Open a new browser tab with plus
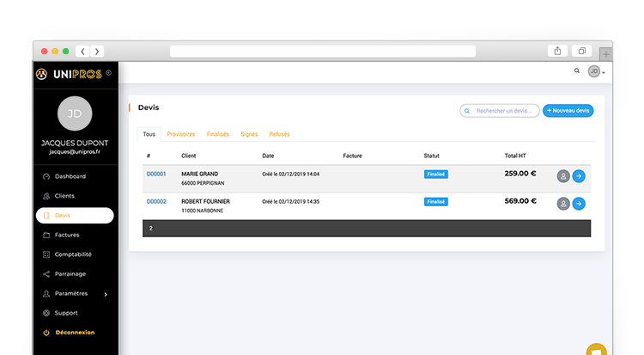 606,54
